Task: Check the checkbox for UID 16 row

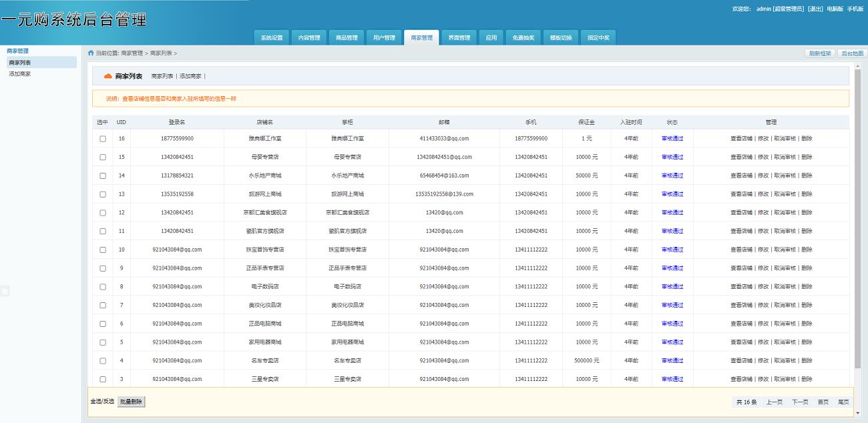Action: (x=103, y=139)
